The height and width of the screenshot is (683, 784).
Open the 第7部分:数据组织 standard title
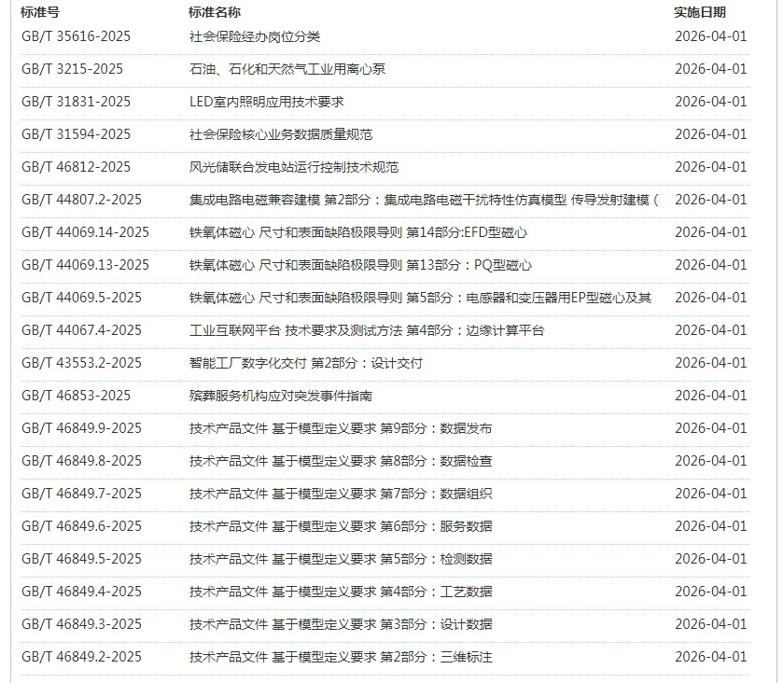click(x=340, y=494)
